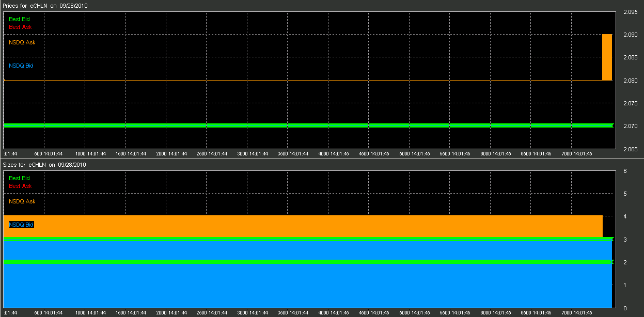
Task: Click the 2.090 price axis label
Action: [630, 35]
